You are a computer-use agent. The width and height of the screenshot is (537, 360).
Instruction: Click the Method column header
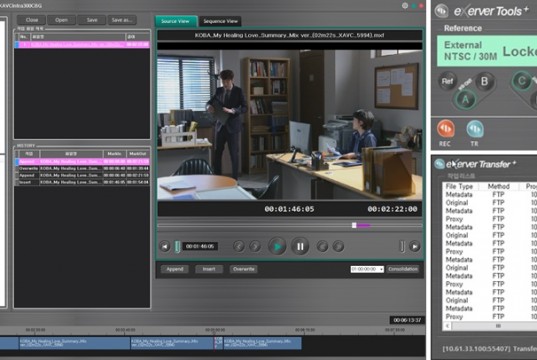499,186
